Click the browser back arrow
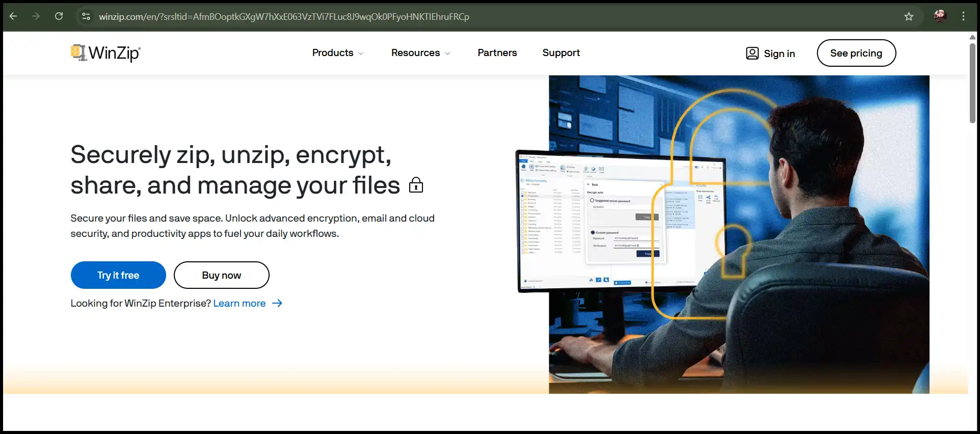980x434 pixels. coord(13,16)
